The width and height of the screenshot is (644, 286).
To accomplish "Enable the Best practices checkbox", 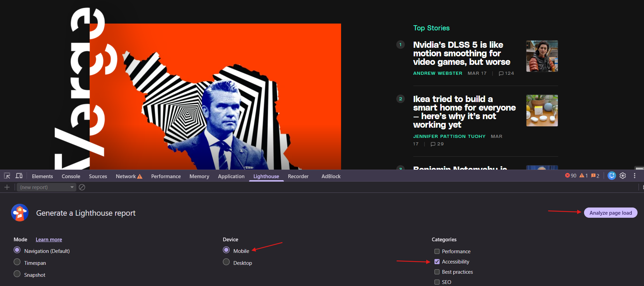I will [437, 272].
